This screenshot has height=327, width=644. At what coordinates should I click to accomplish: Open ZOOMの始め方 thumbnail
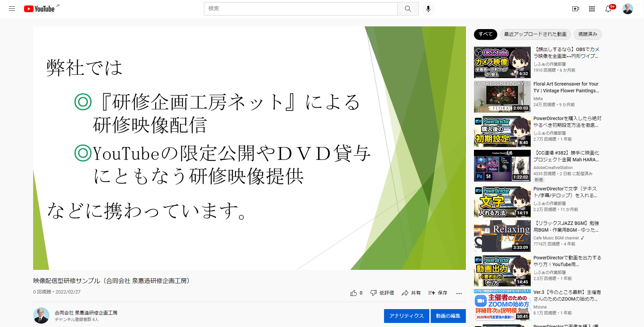502,305
